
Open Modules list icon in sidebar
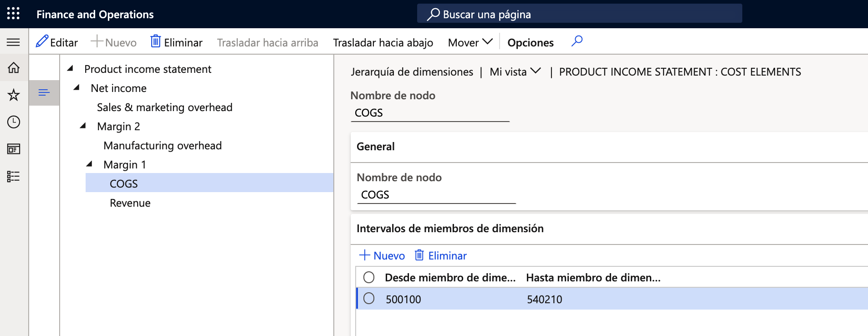[14, 176]
